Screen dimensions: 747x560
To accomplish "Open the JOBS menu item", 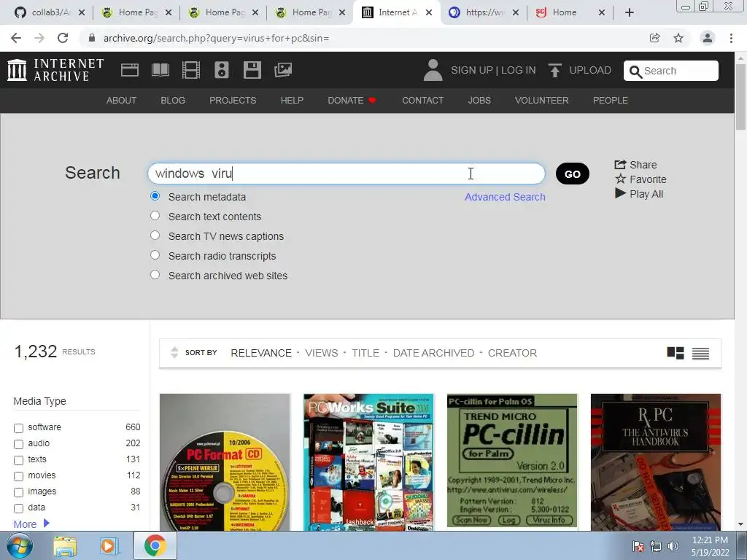I will 479,101.
